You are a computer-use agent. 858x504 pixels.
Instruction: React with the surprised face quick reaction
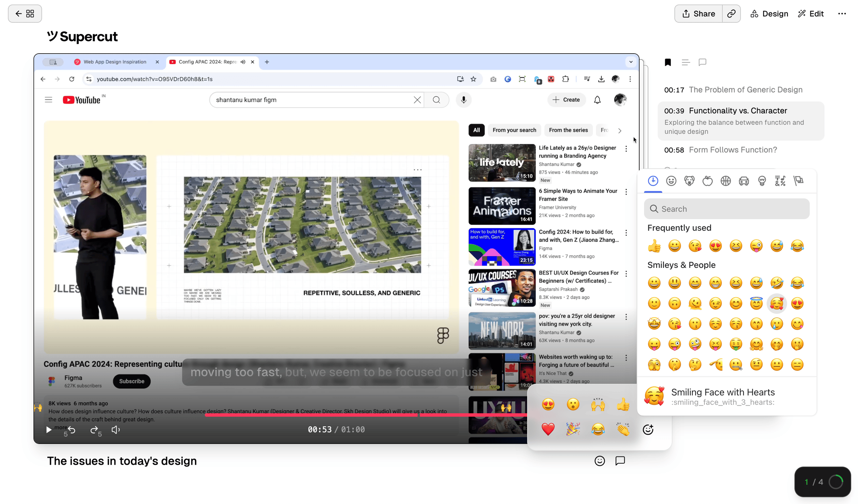(x=573, y=404)
